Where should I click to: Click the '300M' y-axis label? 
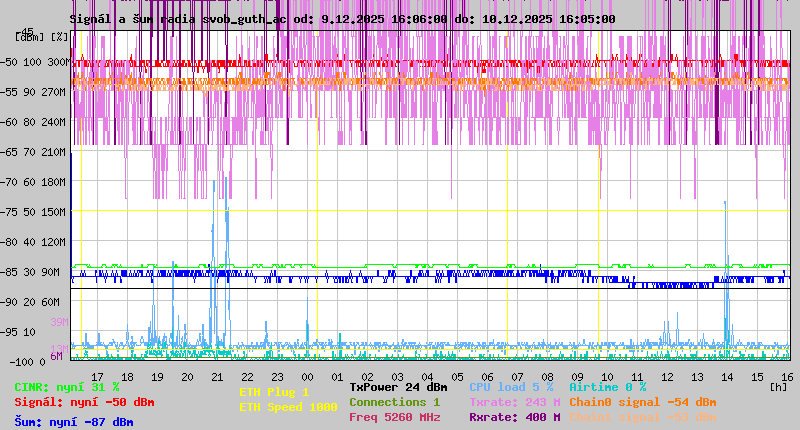pyautogui.click(x=57, y=62)
